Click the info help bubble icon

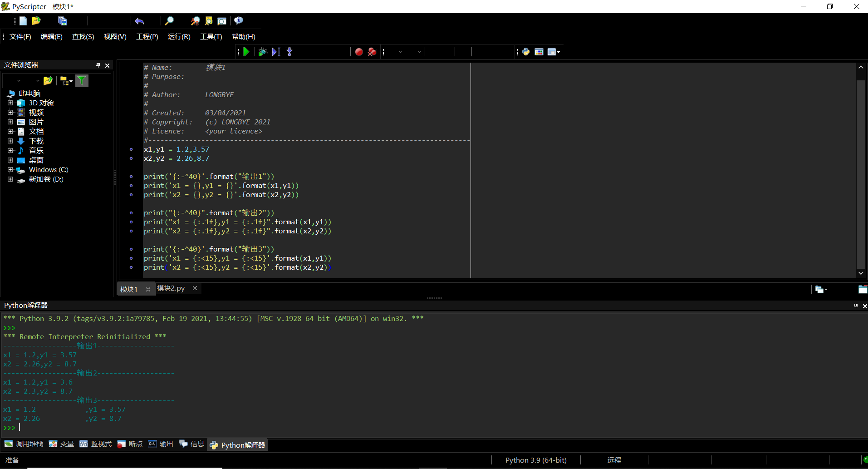coord(239,21)
